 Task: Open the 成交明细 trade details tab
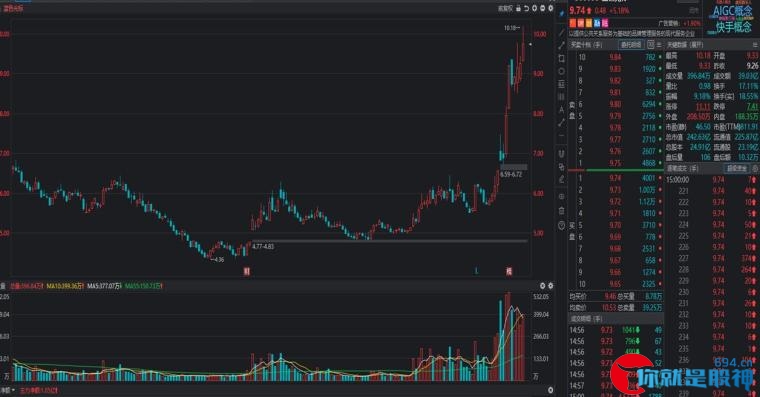586,318
